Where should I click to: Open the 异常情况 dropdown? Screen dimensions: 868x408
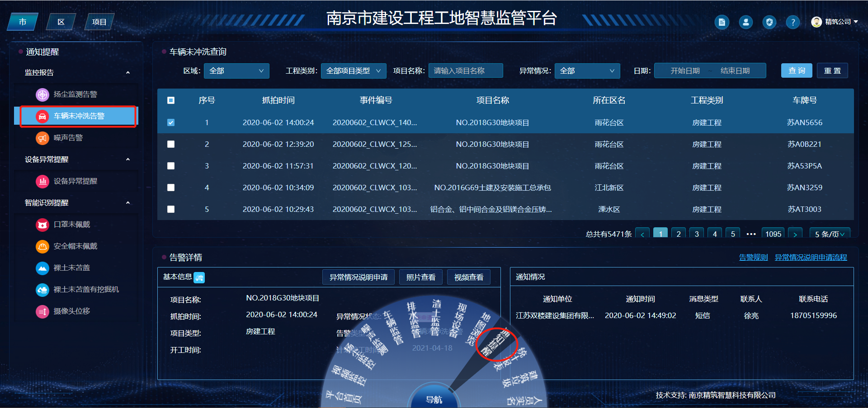[587, 71]
